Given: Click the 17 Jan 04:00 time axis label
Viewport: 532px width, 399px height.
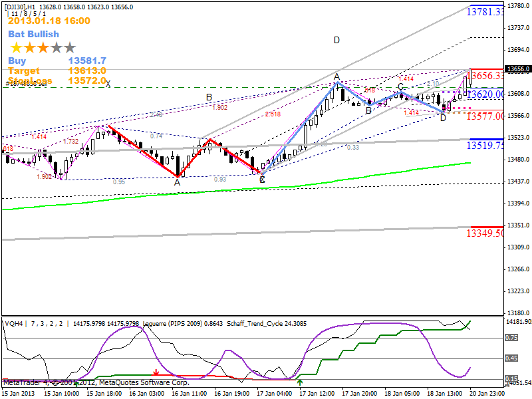Looking at the screenshot, I should pos(275,394).
